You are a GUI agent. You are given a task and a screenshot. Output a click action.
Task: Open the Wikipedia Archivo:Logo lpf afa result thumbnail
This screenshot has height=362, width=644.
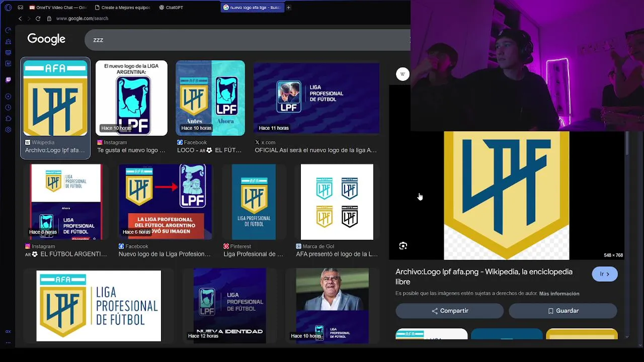coord(55,98)
